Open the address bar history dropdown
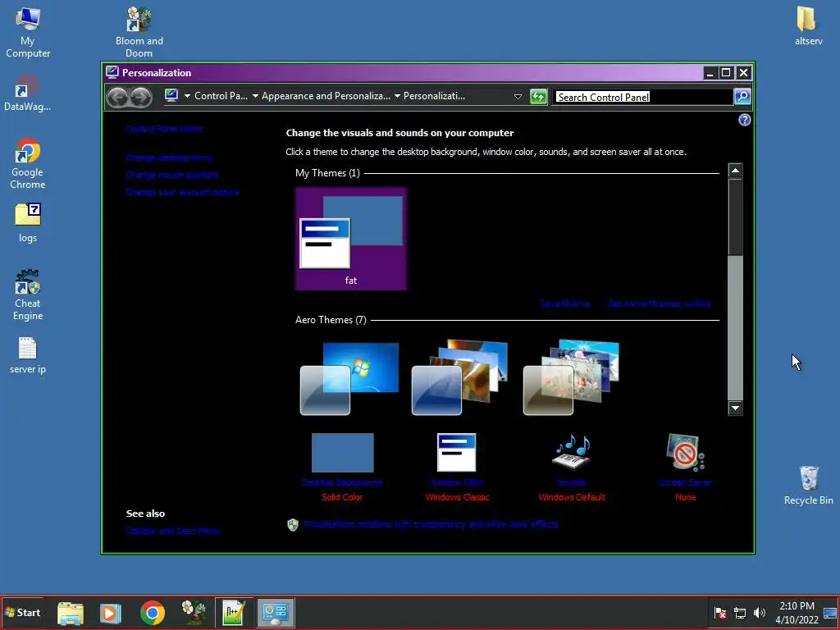Screen dimensions: 840x630 (518, 97)
